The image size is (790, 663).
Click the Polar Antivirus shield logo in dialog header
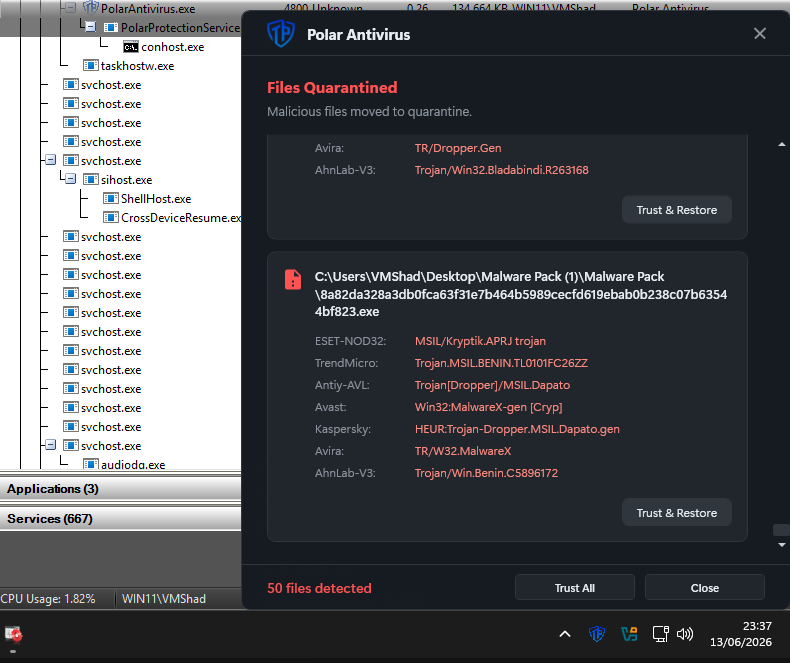point(281,34)
